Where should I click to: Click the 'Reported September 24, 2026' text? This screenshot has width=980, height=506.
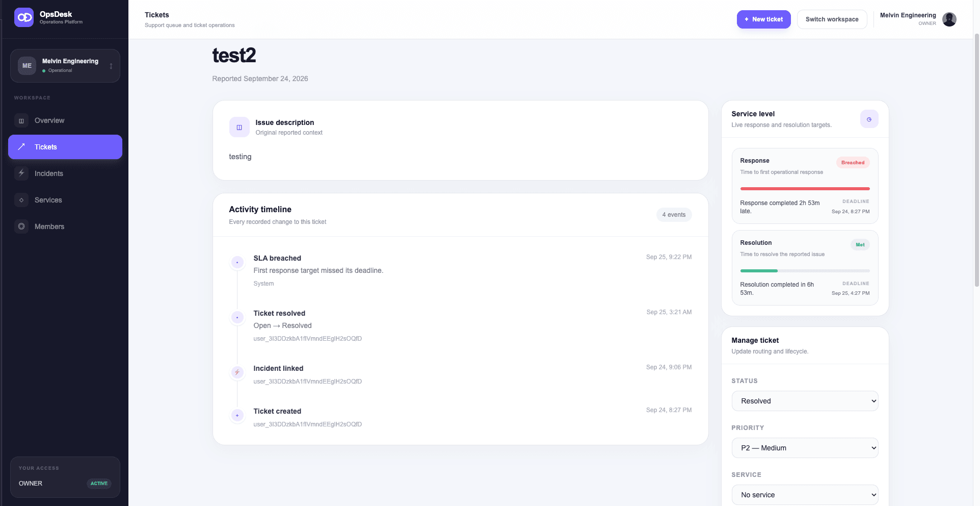coord(260,79)
